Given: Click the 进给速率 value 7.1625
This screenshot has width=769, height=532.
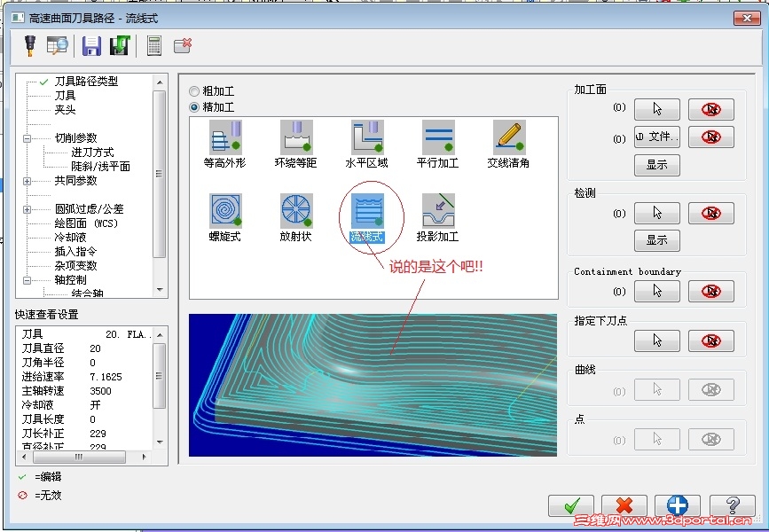Looking at the screenshot, I should tap(106, 377).
